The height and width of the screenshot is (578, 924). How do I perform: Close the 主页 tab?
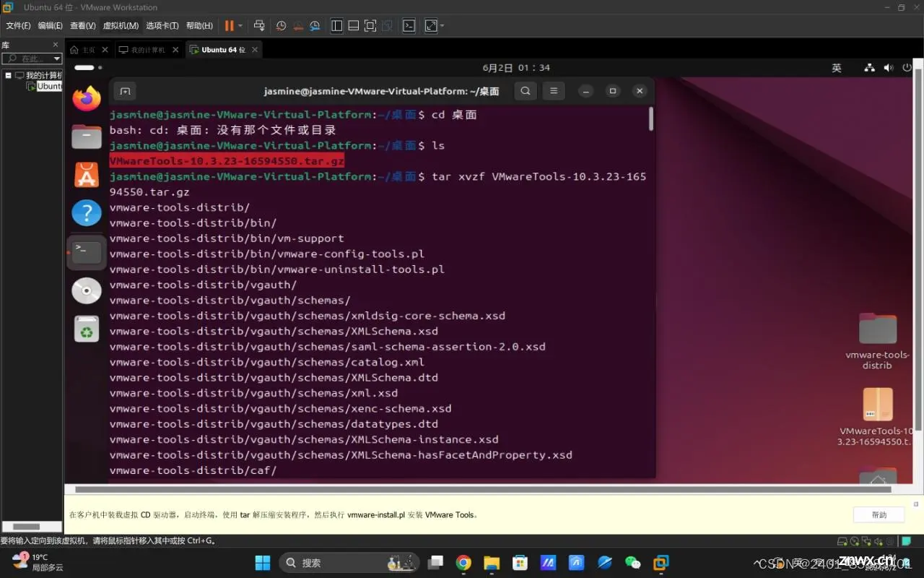click(x=105, y=50)
